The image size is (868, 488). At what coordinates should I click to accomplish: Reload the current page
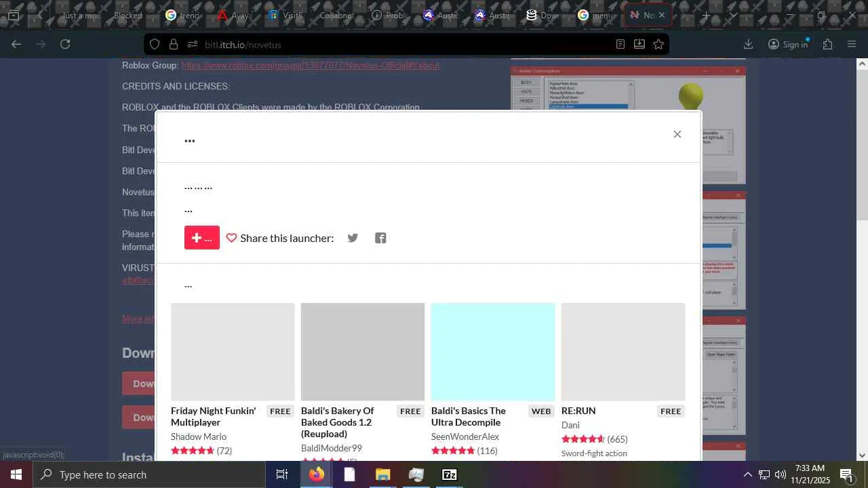(65, 44)
